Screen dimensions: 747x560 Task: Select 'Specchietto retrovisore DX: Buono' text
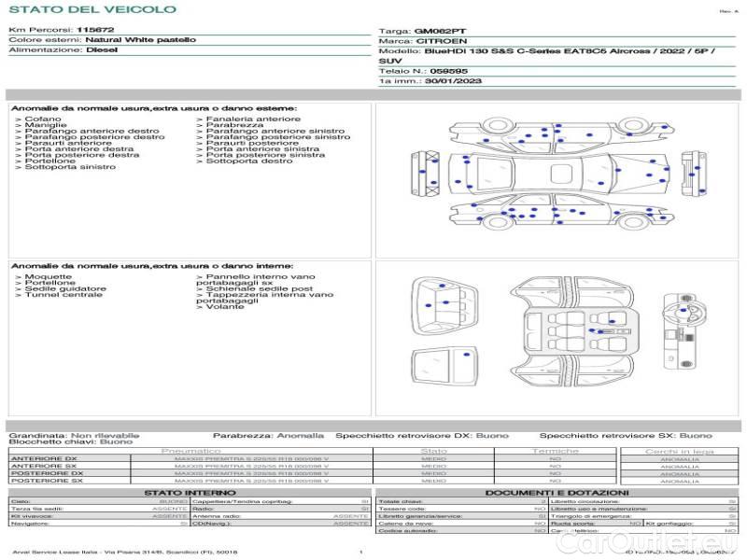coord(422,436)
